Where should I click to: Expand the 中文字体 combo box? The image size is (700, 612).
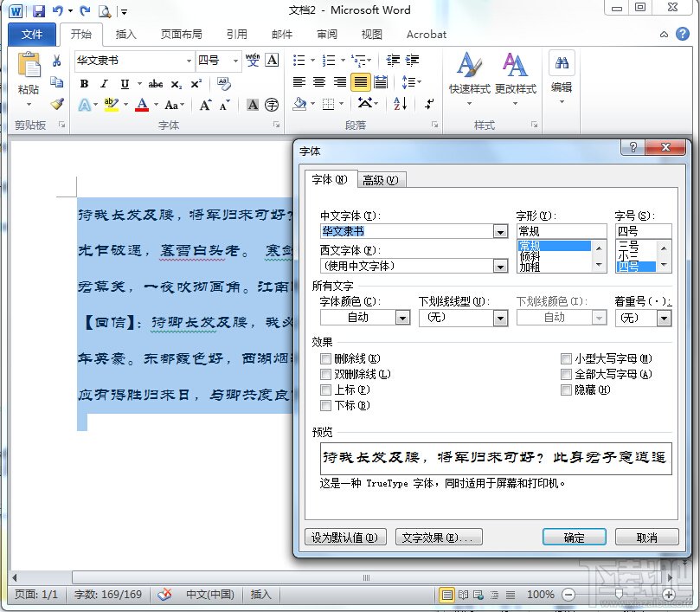coord(499,231)
